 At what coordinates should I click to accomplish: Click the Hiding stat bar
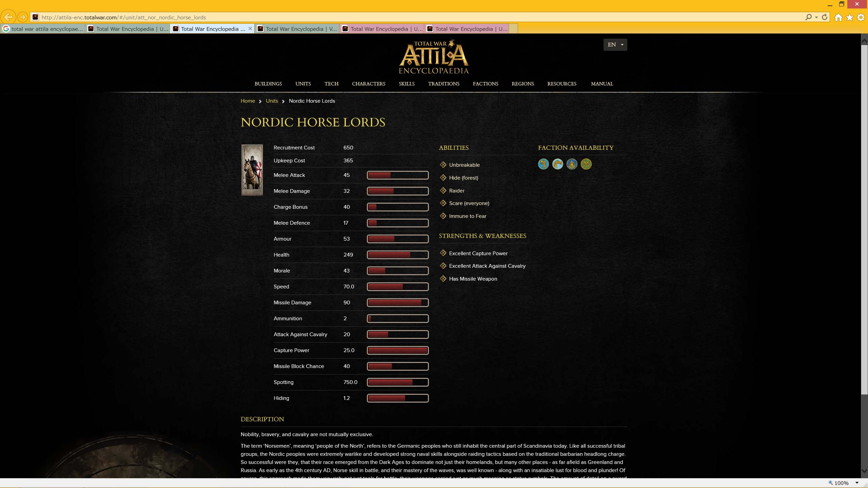click(x=398, y=398)
